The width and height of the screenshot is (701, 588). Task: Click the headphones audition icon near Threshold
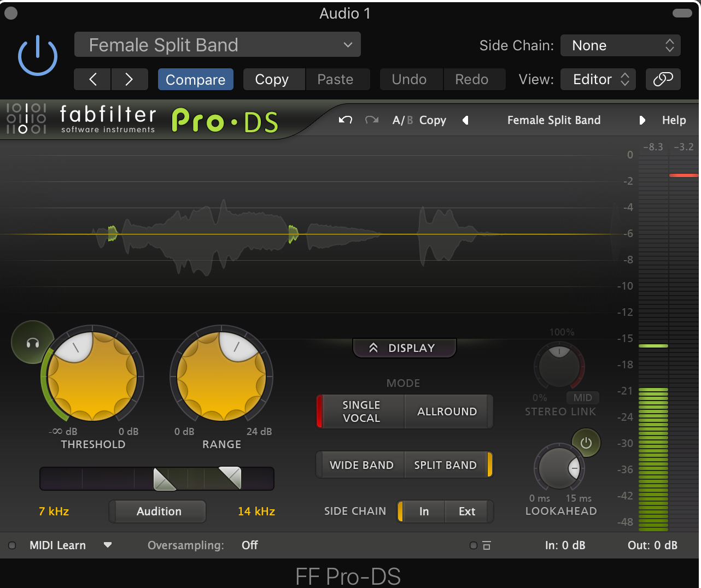[x=33, y=343]
